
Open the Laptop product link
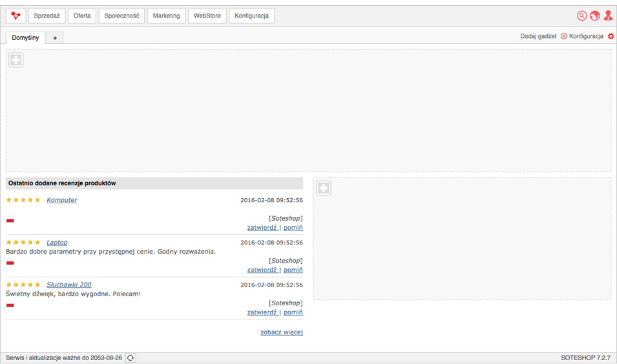tap(57, 242)
